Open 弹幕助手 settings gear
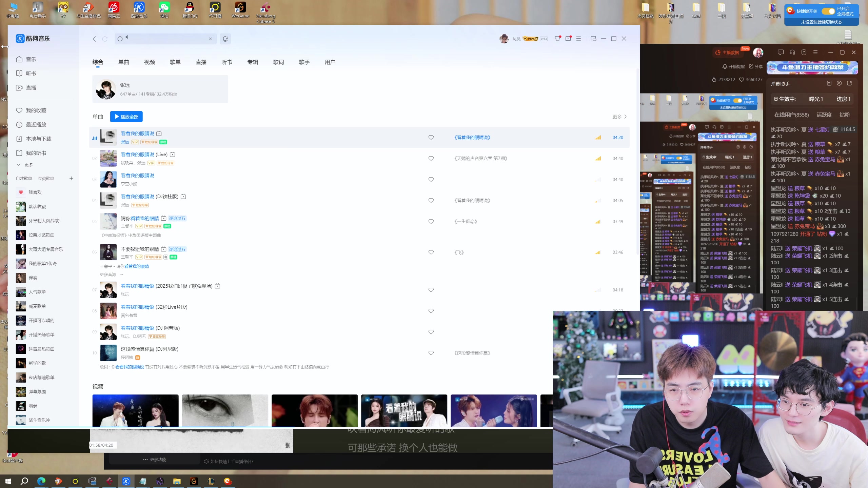 coord(839,83)
